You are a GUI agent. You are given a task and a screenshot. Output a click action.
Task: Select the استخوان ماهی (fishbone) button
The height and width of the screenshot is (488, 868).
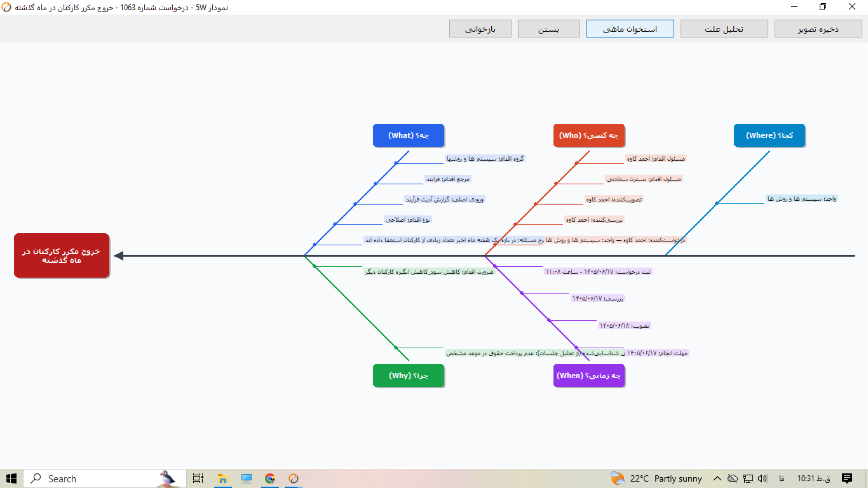click(x=630, y=29)
